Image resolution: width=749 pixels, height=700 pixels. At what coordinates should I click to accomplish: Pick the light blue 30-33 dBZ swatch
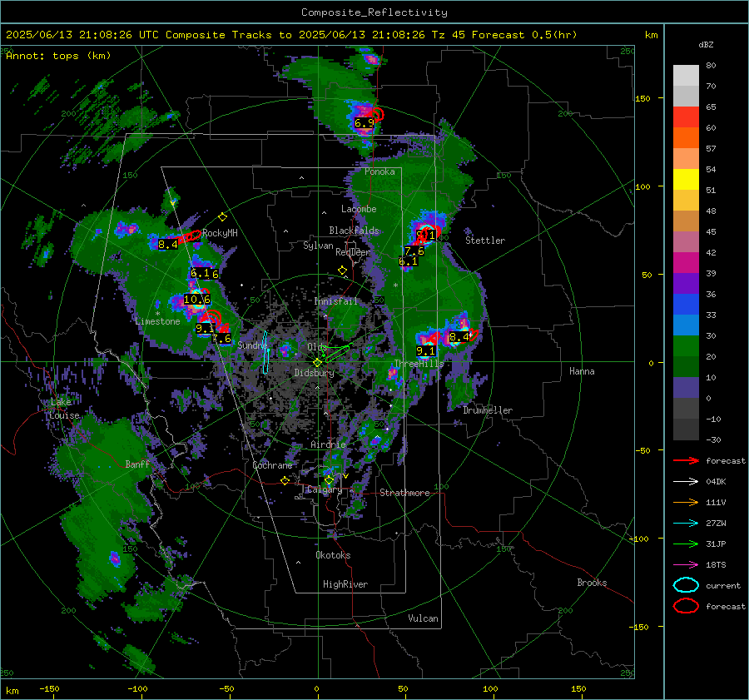[x=686, y=325]
